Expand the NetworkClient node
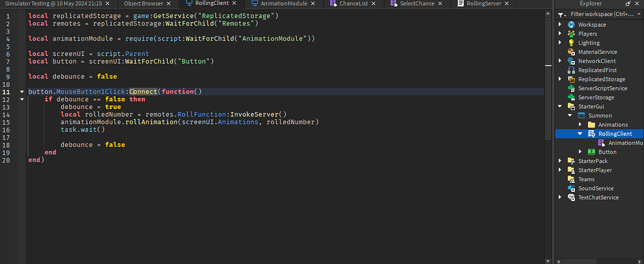This screenshot has width=644, height=264. 560,61
